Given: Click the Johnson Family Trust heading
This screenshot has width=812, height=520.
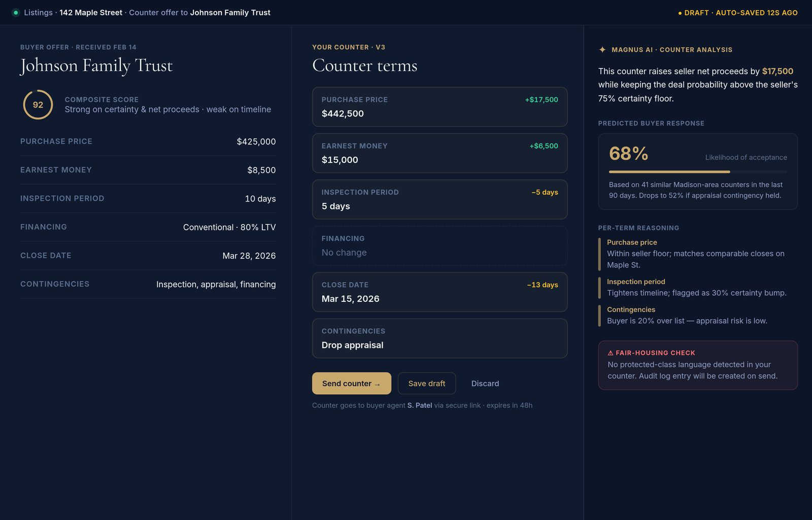Looking at the screenshot, I should pos(96,65).
